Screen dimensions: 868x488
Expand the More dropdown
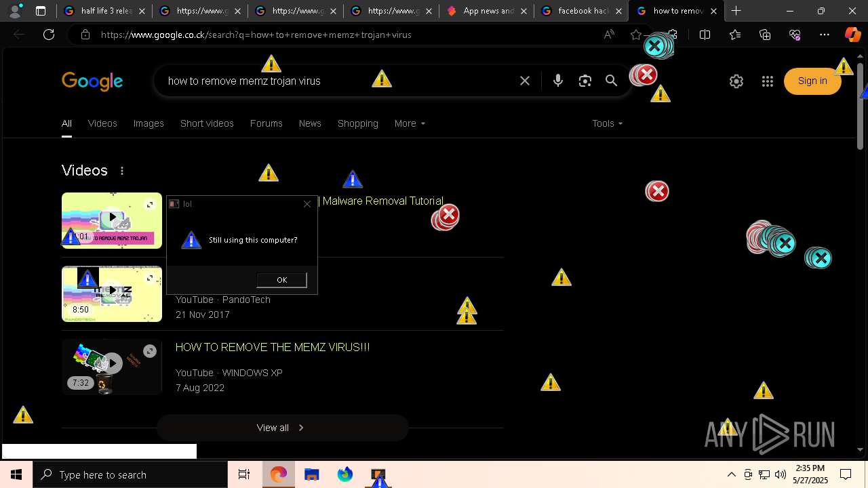[410, 123]
